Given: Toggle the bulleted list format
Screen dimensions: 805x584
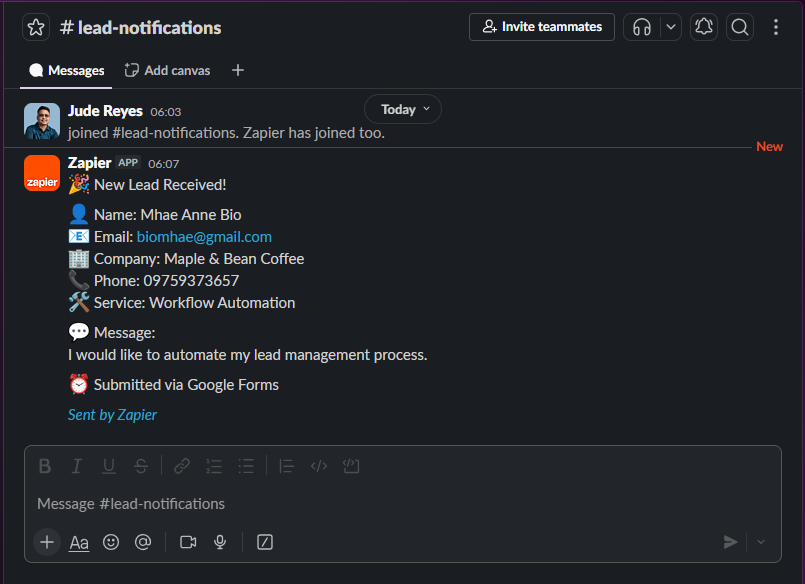Looking at the screenshot, I should click(246, 466).
